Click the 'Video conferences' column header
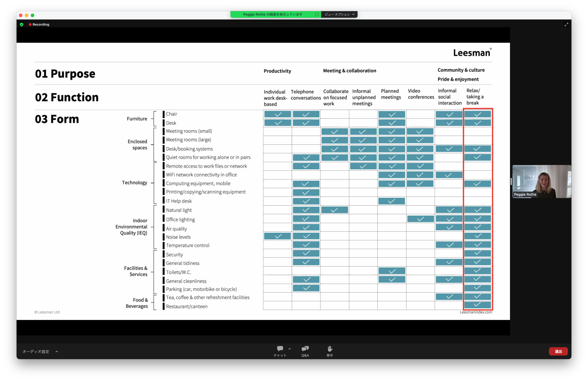This screenshot has height=381, width=588. tap(421, 94)
